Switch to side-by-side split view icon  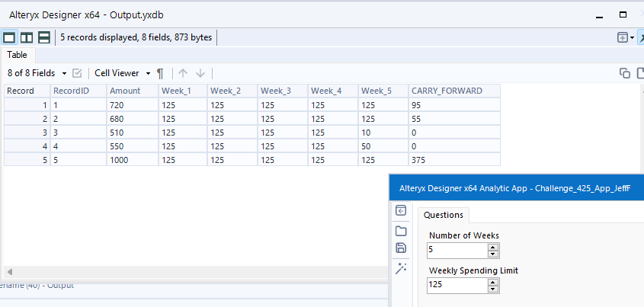click(x=27, y=37)
